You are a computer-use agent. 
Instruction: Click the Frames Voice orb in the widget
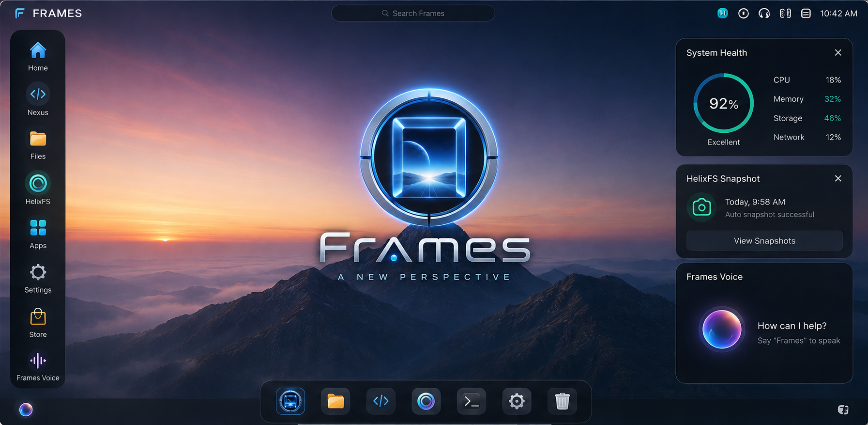722,330
